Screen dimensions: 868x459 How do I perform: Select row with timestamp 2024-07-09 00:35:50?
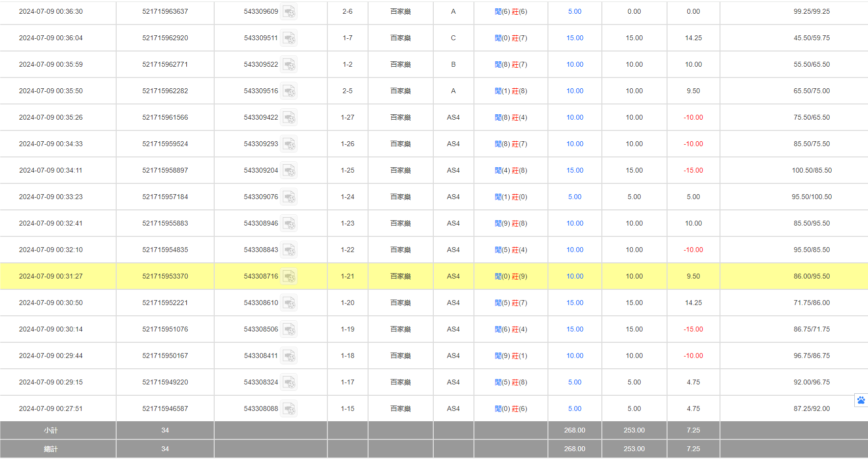51,91
